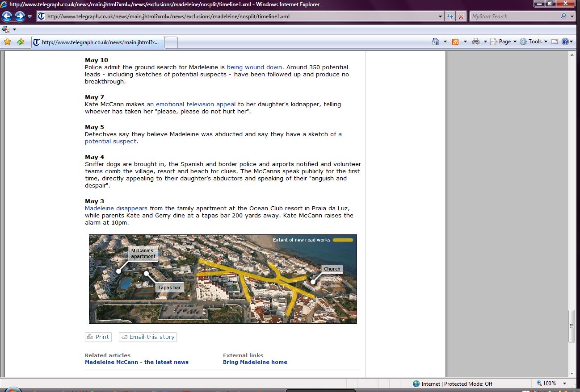This screenshot has height=392, width=580.
Task: Click the browser Forward arrow button
Action: (x=20, y=17)
